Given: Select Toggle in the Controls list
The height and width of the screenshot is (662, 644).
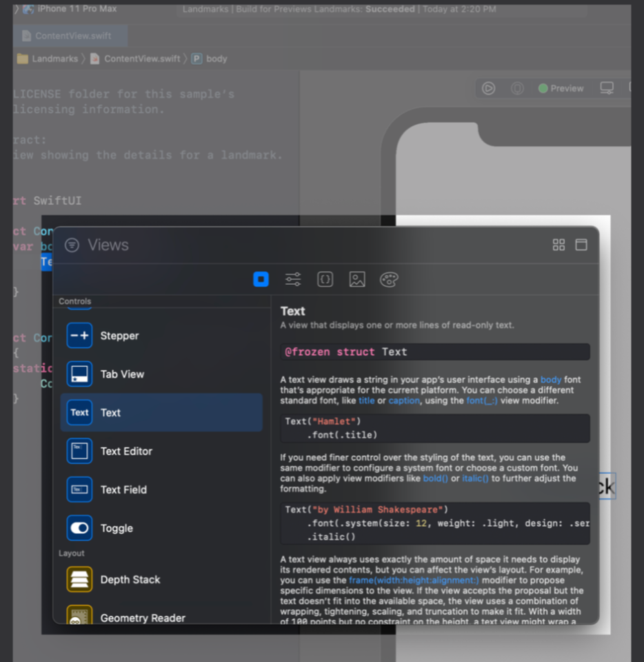Looking at the screenshot, I should [x=161, y=528].
